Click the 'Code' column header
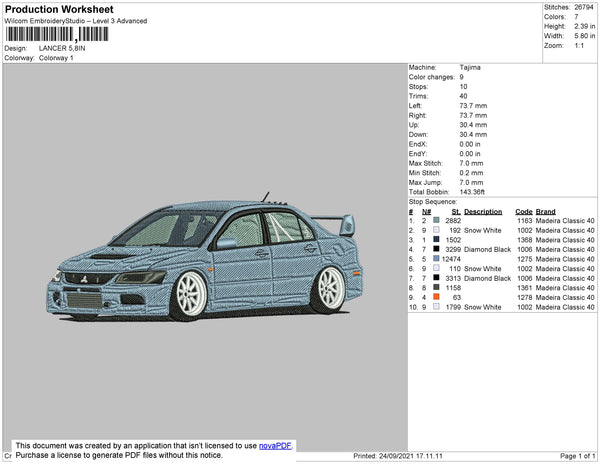The height and width of the screenshot is (464, 600). (524, 212)
